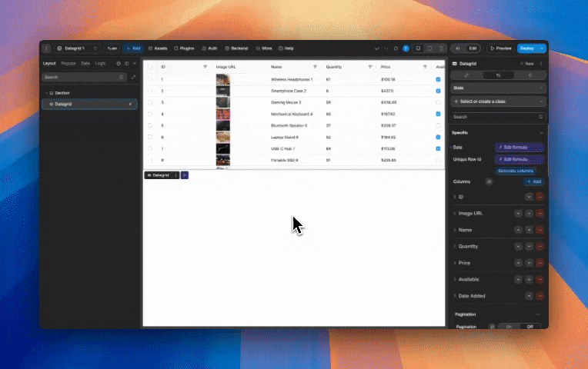Click the Preview button
This screenshot has width=588, height=369.
click(500, 48)
